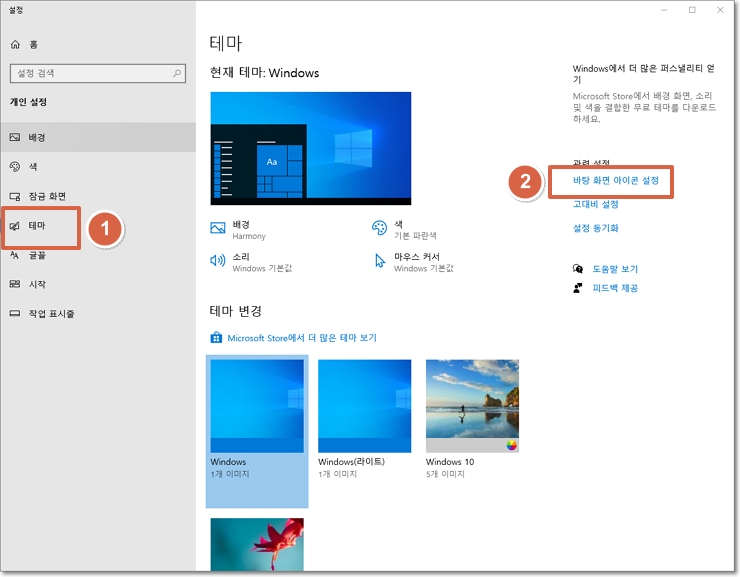The height and width of the screenshot is (577, 740).
Task: Click 도움말 보기 link
Action: coord(615,269)
